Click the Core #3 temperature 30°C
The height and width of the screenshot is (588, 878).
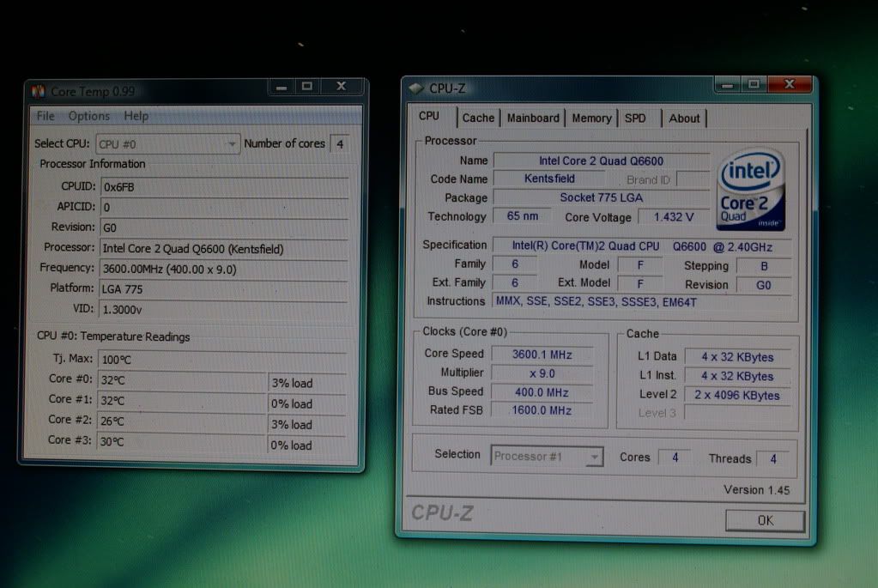(181, 441)
